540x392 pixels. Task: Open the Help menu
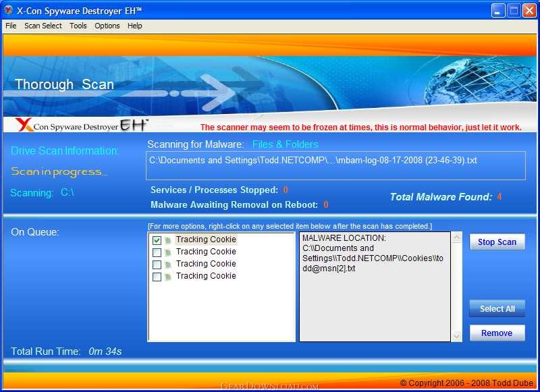pyautogui.click(x=134, y=26)
